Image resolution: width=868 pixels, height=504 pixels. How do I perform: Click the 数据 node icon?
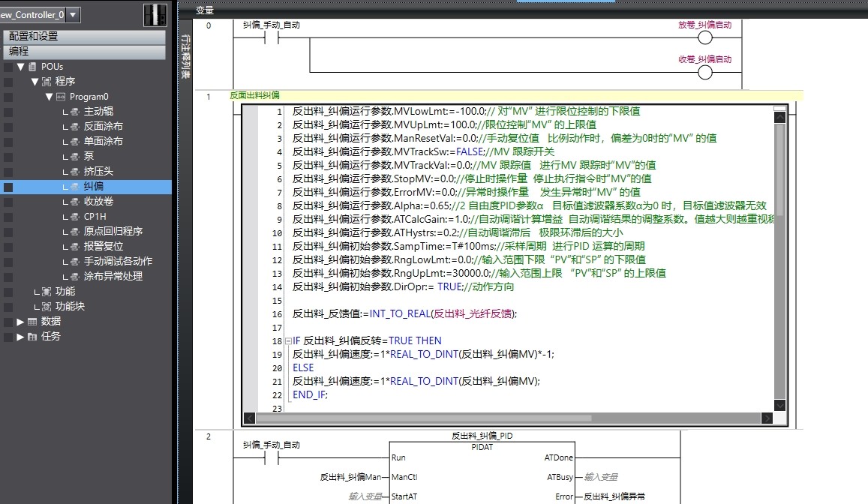[x=32, y=322]
